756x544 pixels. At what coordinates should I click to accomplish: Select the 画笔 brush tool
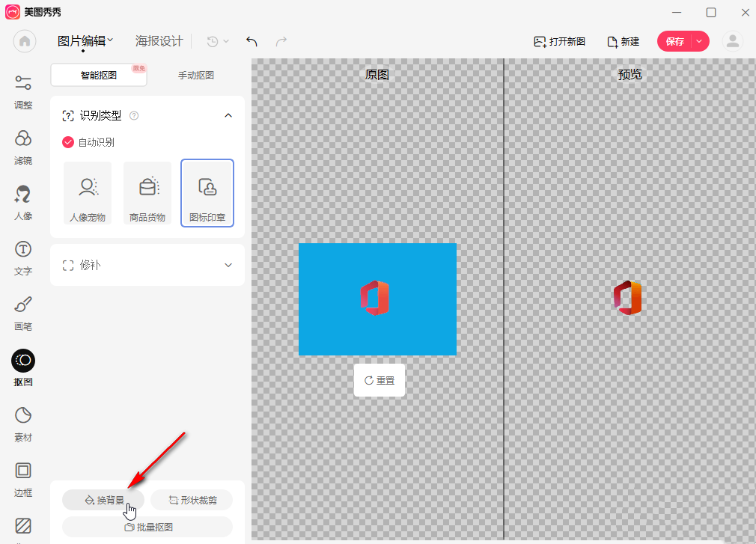tap(23, 314)
